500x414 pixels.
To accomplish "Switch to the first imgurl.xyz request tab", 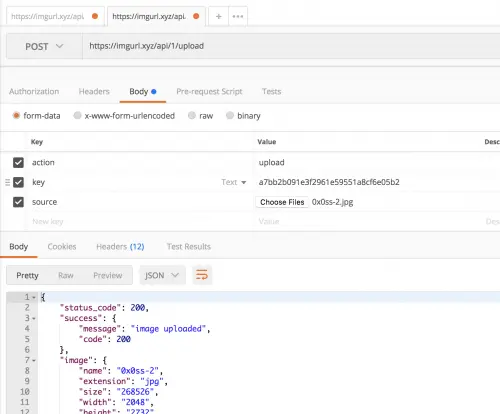I will click(x=55, y=16).
